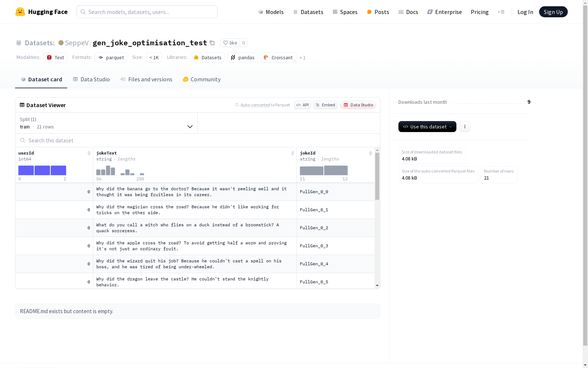The width and height of the screenshot is (588, 368).
Task: Open the Datasets page in top navigation
Action: tap(308, 12)
